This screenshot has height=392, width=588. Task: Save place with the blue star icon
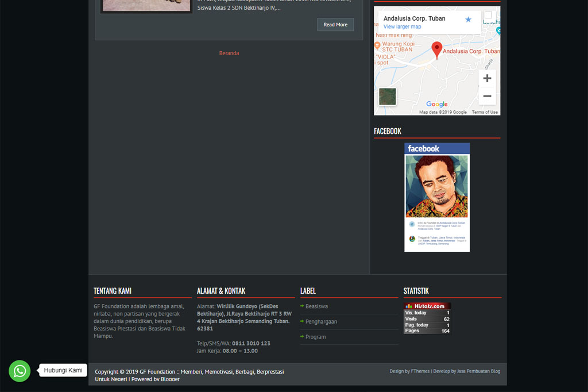[x=468, y=20]
